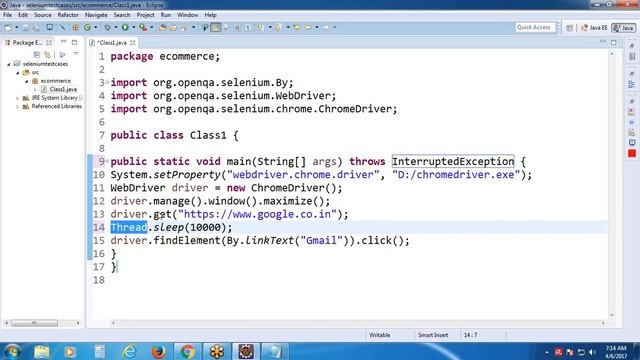Screen dimensions: 640x360
Task: Open the Source menu
Action: tap(42, 15)
